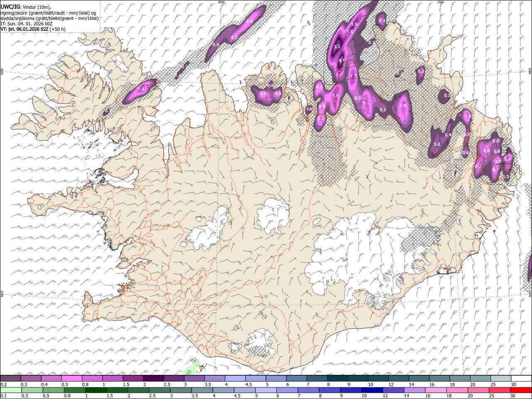Select the bright pink 0.5–0.8 upper legend swatch
This screenshot has width=532, height=399.
coord(72,378)
